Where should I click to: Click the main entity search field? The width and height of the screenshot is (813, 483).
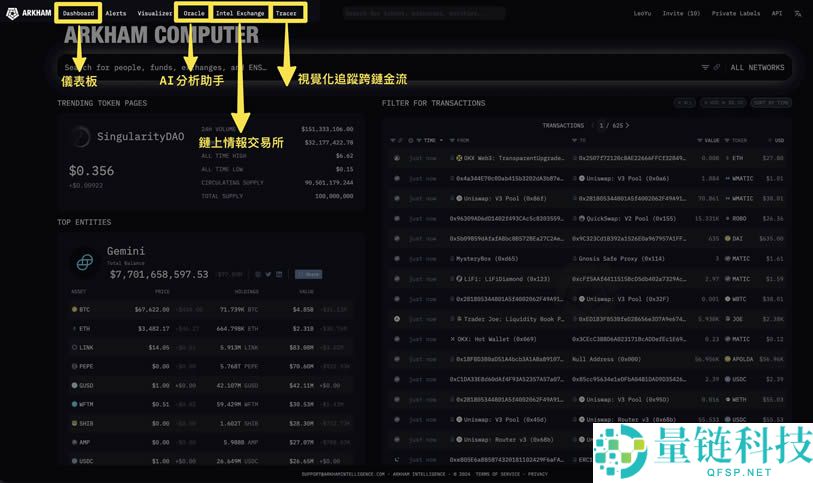click(x=300, y=67)
